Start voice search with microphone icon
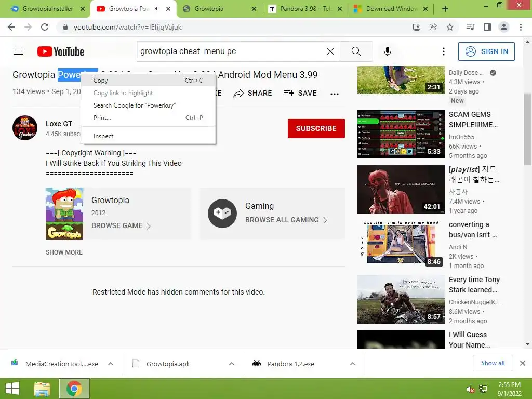Screen dimensions: 532x399 point(388,51)
